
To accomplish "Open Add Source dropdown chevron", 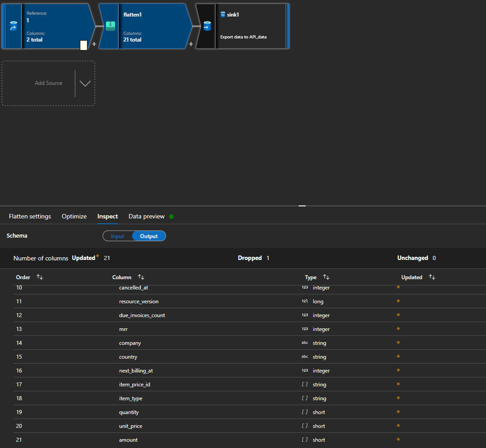I will (85, 83).
